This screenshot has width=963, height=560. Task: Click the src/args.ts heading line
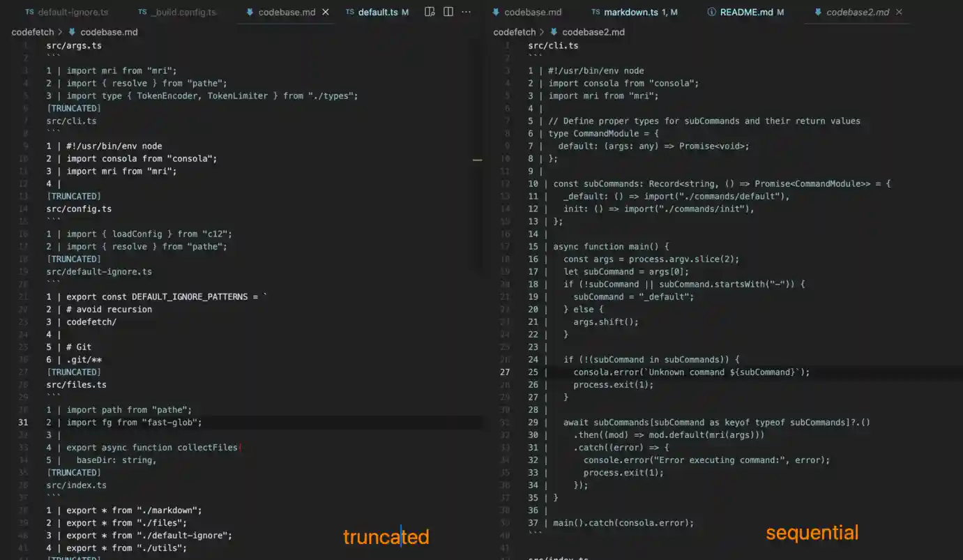point(74,46)
